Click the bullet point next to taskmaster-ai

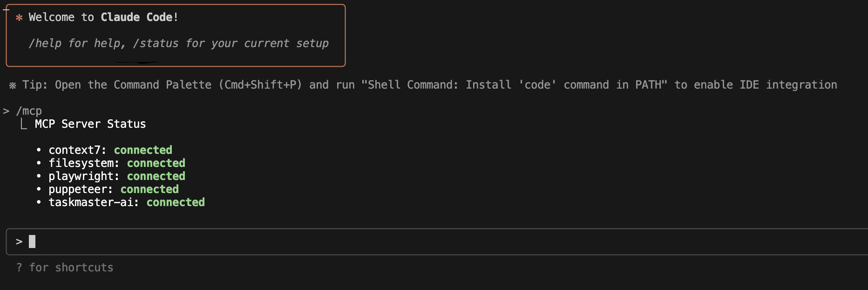(x=39, y=202)
